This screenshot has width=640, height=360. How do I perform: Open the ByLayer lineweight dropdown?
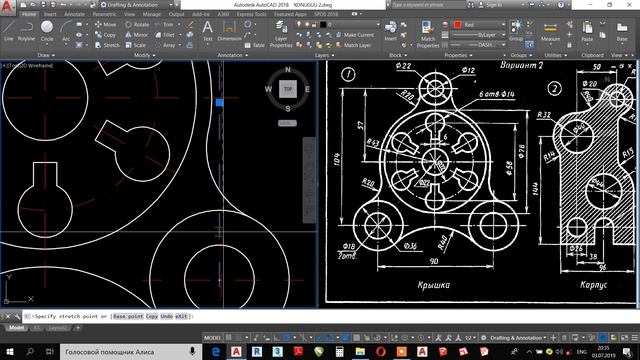click(x=479, y=35)
